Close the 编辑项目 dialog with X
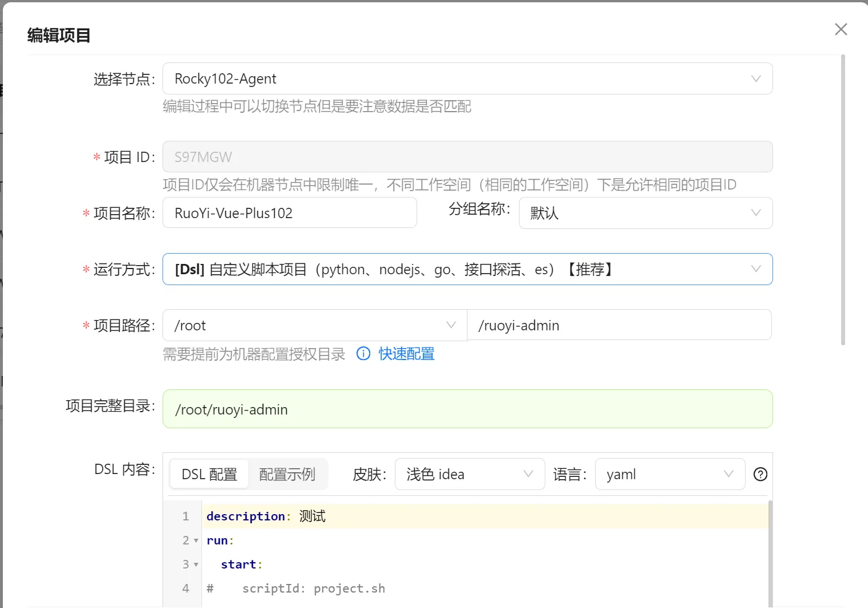 (841, 29)
